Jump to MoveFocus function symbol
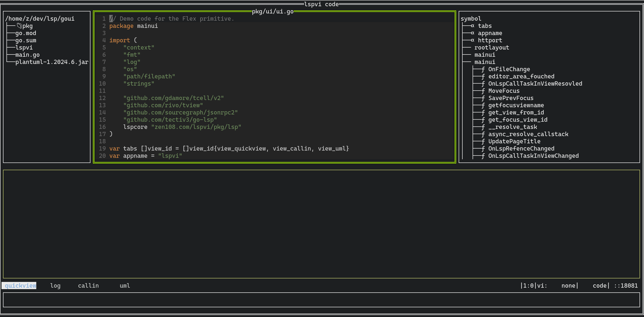 coord(504,91)
